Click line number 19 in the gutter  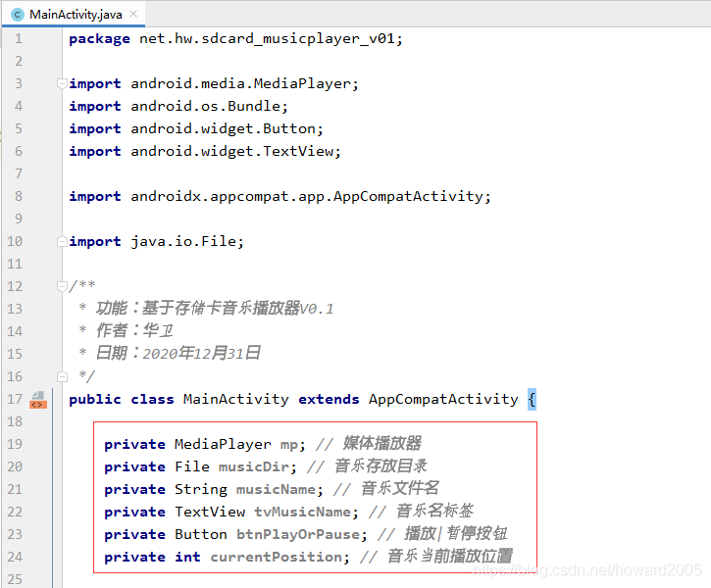15,444
